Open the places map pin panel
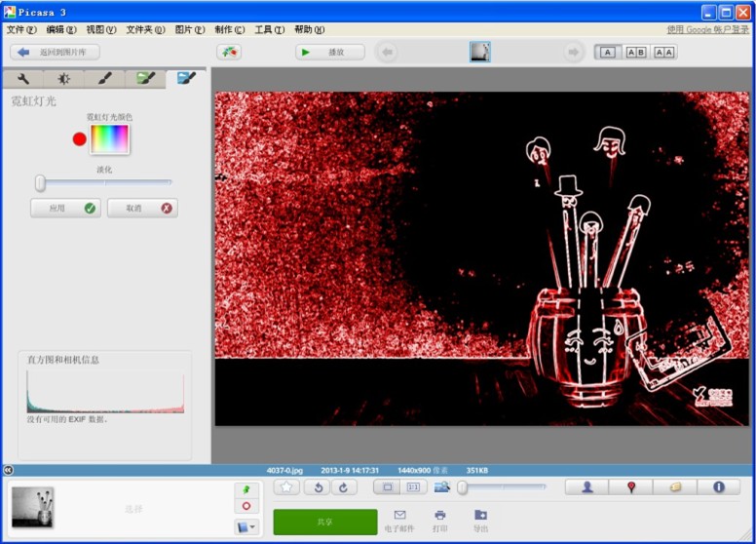 point(631,486)
